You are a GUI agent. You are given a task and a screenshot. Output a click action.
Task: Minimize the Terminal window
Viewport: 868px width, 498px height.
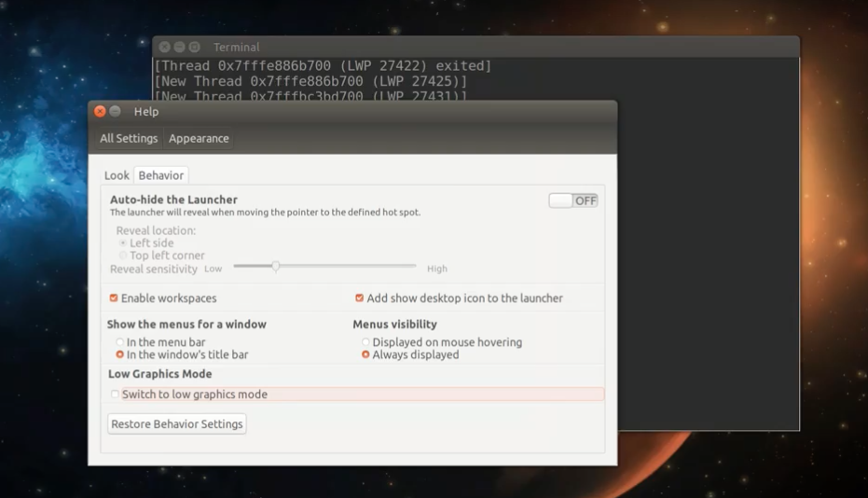click(180, 48)
